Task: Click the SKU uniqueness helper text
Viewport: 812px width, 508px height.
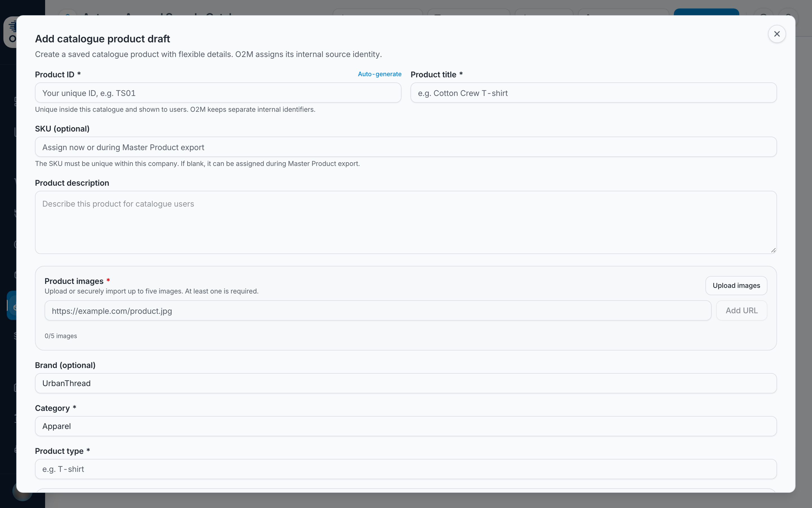Action: click(197, 164)
